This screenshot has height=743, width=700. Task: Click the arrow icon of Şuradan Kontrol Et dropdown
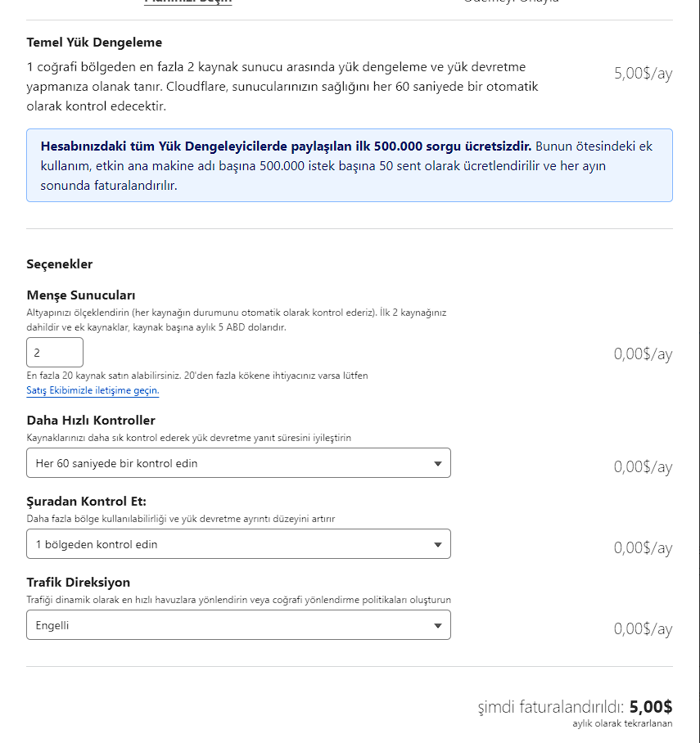(438, 544)
